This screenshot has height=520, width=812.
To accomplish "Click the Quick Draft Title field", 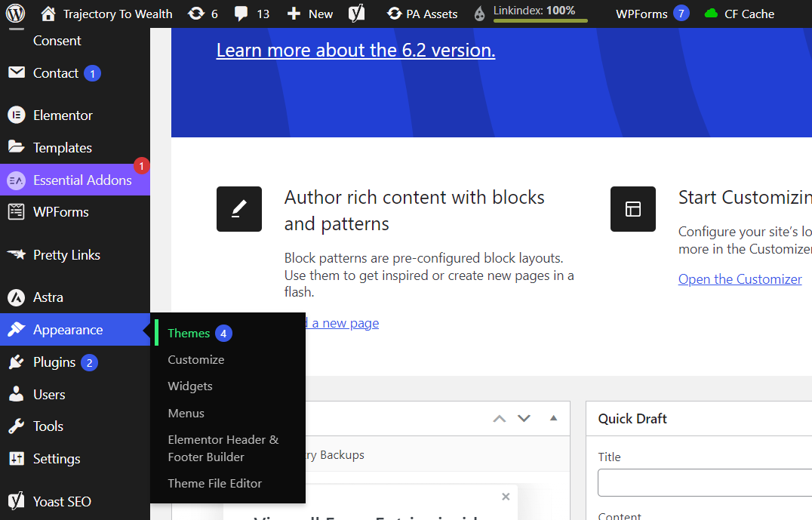I will coord(705,483).
